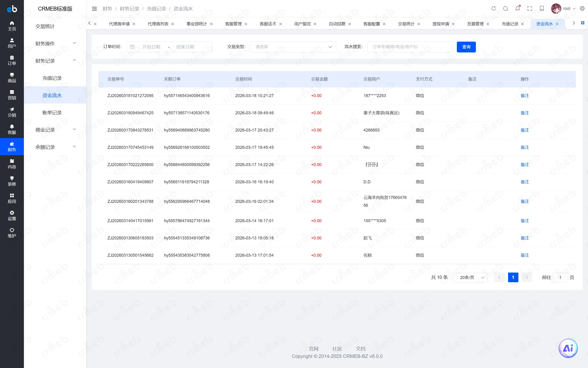Close the 充值记录 tab
The image size is (588, 368).
click(522, 24)
